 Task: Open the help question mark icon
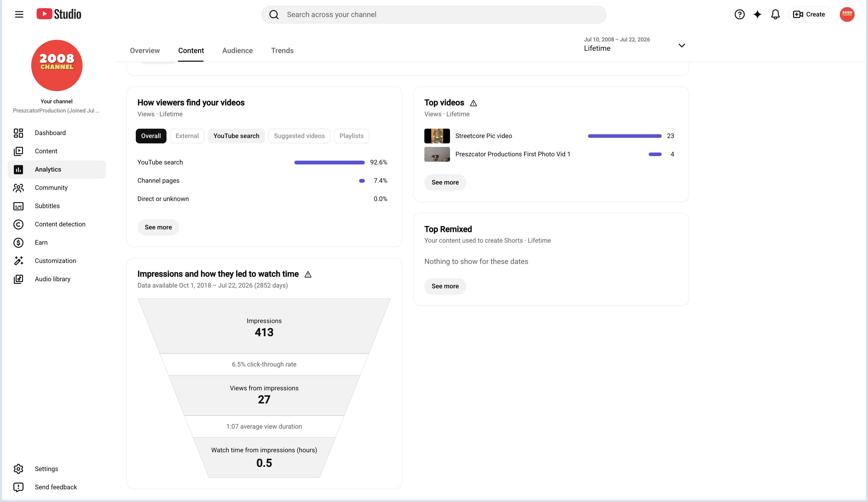739,14
